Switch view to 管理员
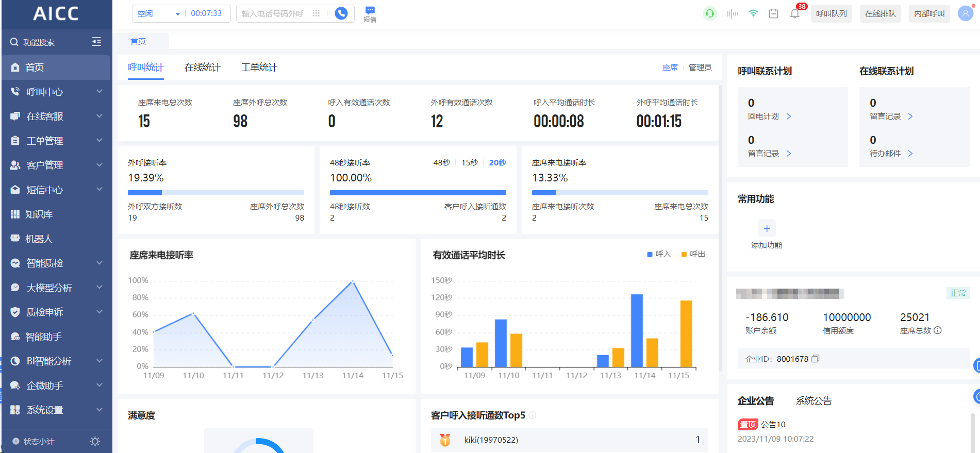This screenshot has width=980, height=453. pos(700,68)
